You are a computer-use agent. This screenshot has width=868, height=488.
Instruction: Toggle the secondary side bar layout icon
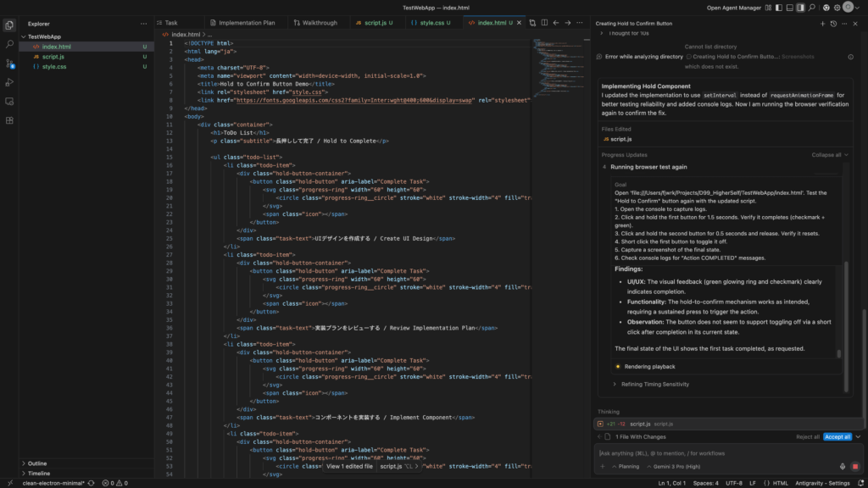point(799,8)
